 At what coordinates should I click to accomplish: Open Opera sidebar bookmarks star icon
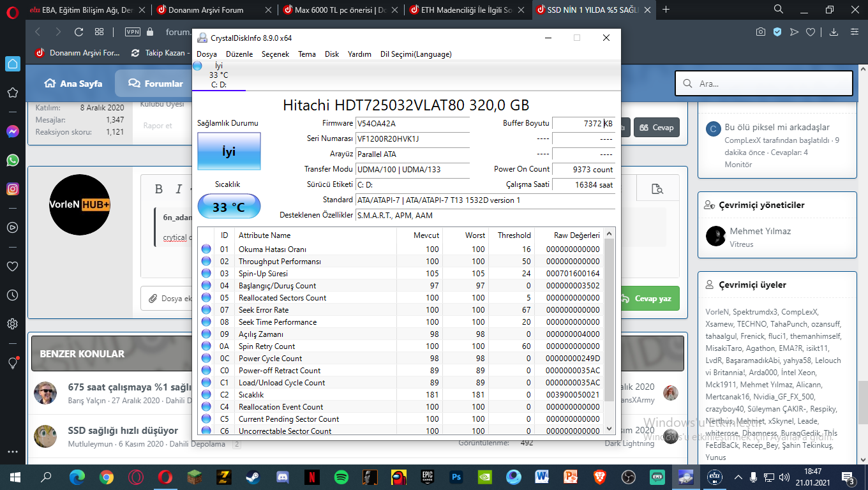point(12,93)
